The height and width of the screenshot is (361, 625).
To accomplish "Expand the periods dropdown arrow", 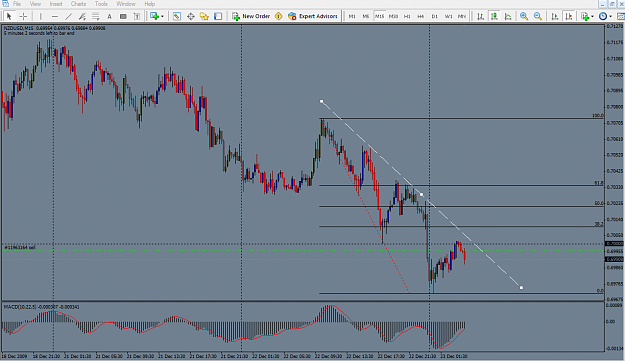I will (611, 16).
